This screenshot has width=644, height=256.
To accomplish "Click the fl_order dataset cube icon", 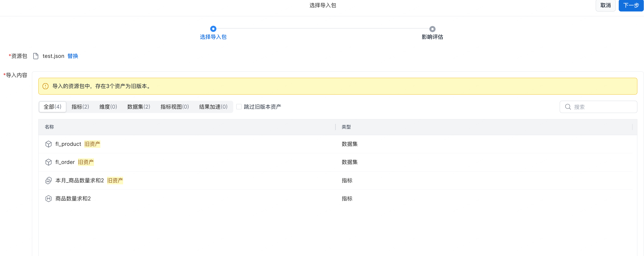I will click(48, 162).
